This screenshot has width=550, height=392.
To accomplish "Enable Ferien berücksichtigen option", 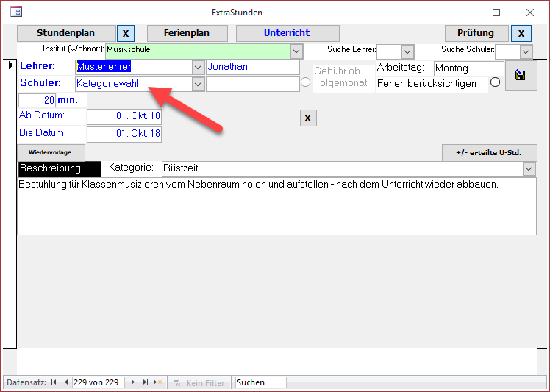I will (495, 82).
